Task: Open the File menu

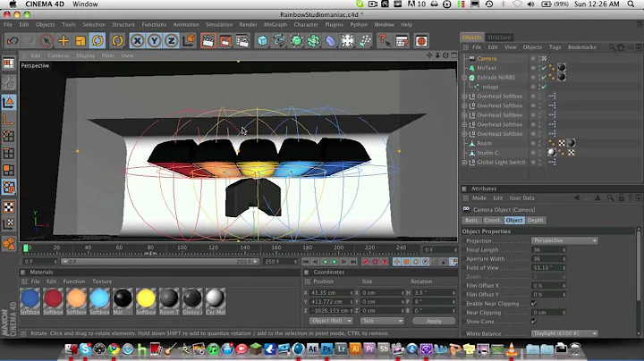Action: (8, 25)
